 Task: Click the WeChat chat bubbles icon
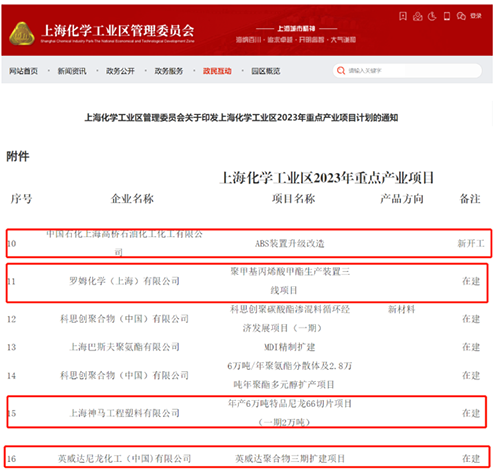point(461,16)
